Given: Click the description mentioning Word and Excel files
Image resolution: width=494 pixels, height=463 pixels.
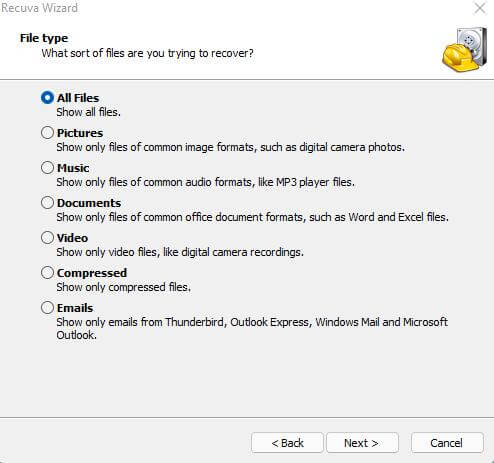Looking at the screenshot, I should click(x=252, y=217).
